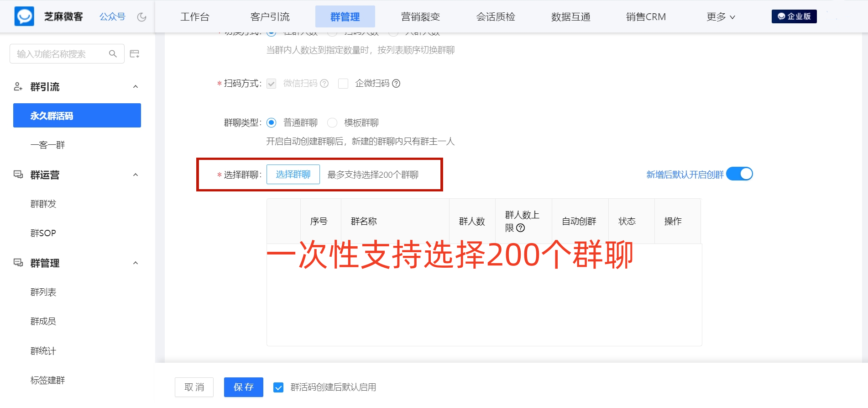Click the 群引流 person-add icon
The height and width of the screenshot is (408, 868).
(18, 86)
